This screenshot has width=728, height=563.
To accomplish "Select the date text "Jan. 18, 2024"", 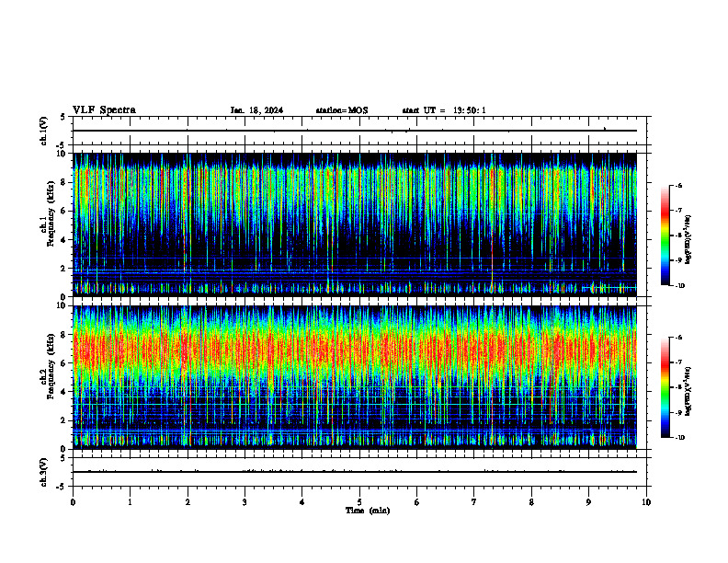I will (256, 110).
